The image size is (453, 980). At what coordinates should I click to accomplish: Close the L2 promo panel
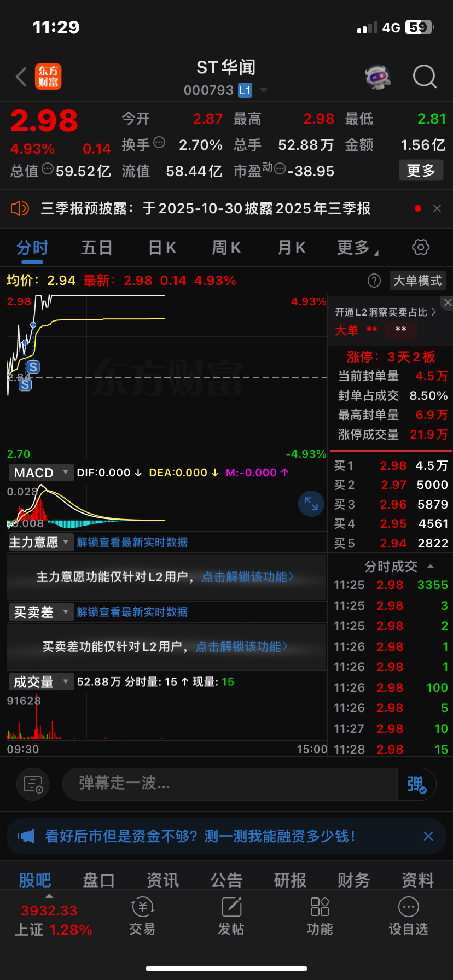click(x=448, y=302)
